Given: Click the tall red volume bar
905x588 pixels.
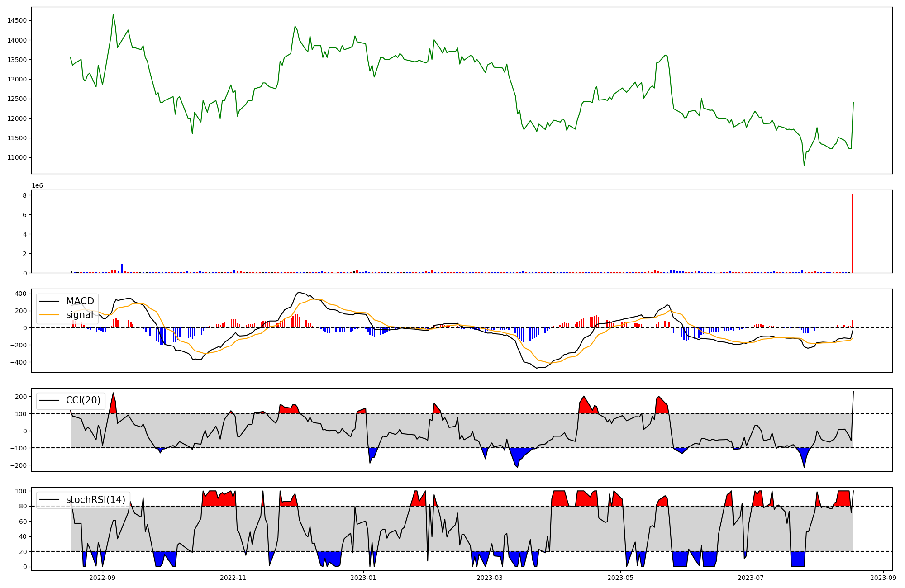Looking at the screenshot, I should [853, 233].
